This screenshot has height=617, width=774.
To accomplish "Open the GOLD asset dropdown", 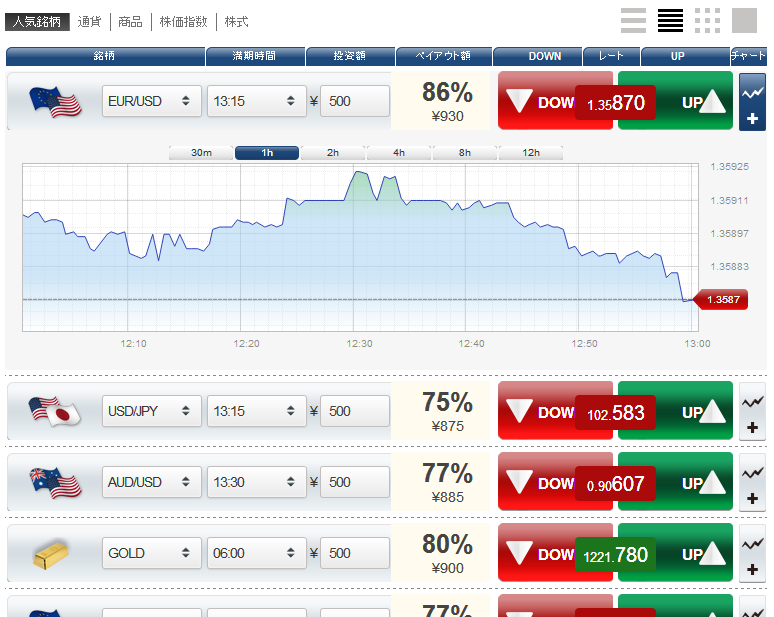I will (x=152, y=553).
